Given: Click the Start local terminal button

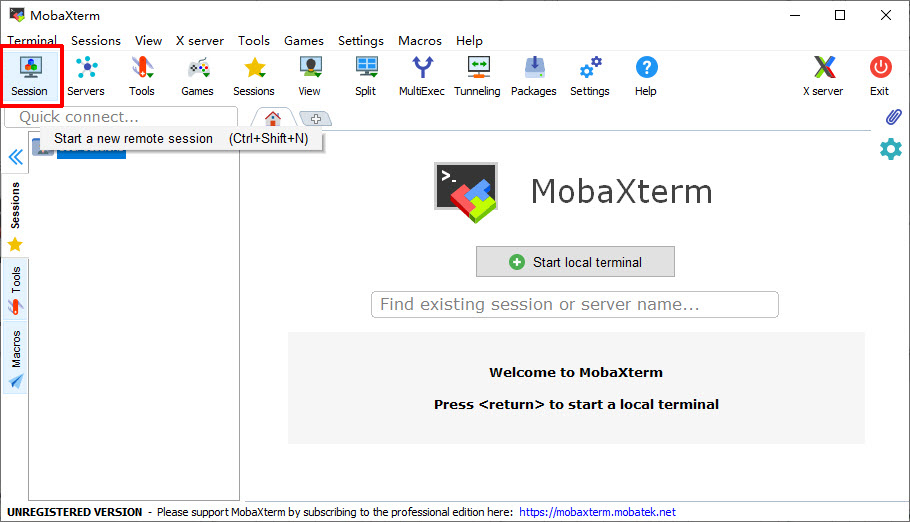Looking at the screenshot, I should click(x=575, y=262).
